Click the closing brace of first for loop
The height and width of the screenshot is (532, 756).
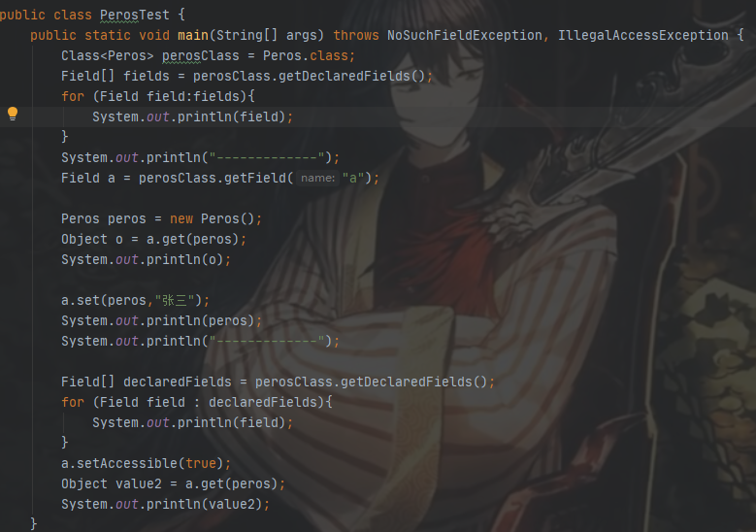(x=65, y=137)
